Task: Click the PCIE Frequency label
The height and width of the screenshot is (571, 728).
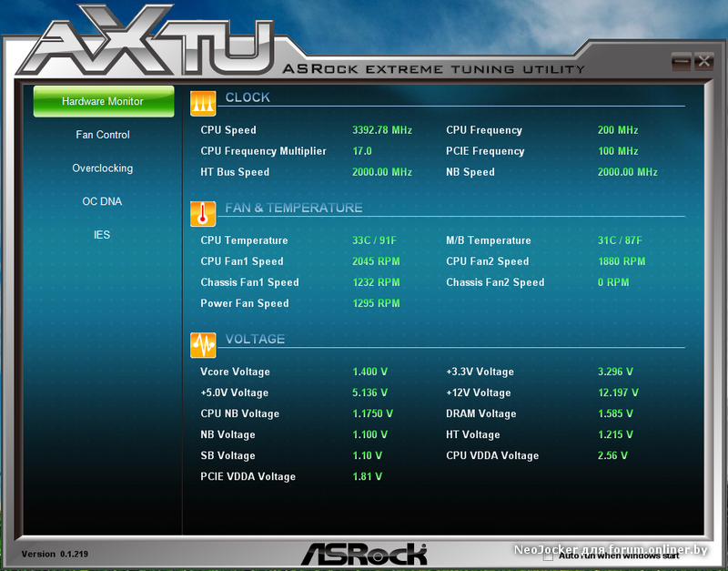Action: click(x=485, y=151)
